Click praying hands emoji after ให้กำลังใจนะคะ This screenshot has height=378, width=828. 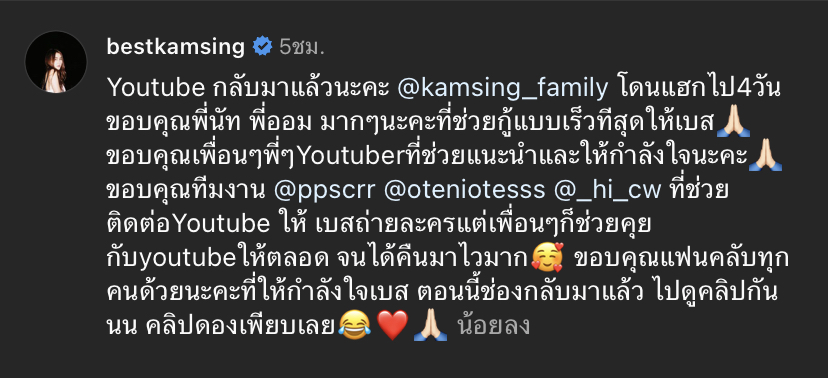(765, 157)
